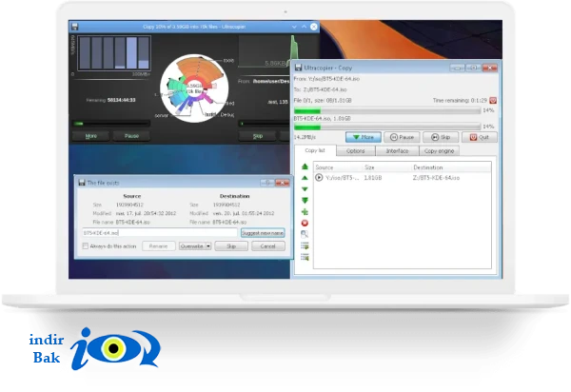Select the Y:/iso/BT5 row in copy list
This screenshot has height=392, width=571.
pos(402,178)
